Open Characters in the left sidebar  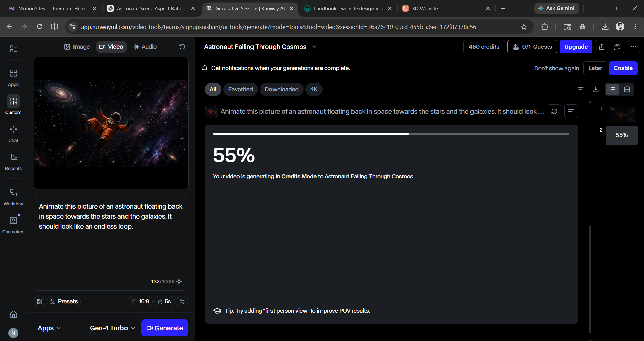pyautogui.click(x=13, y=225)
